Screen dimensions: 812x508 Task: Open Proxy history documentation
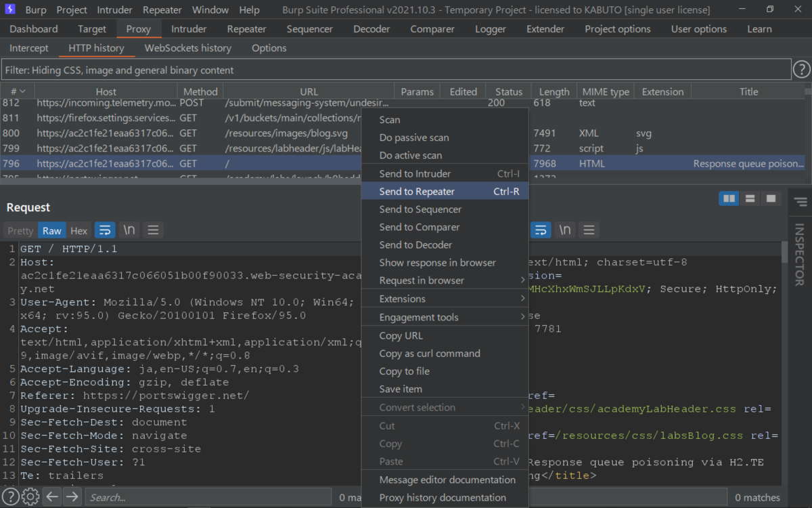pyautogui.click(x=445, y=497)
